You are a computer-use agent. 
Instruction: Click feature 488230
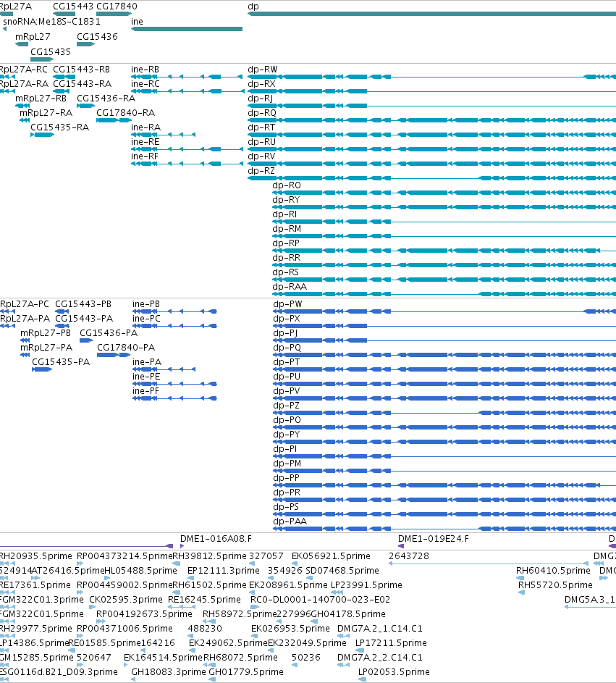click(190, 636)
